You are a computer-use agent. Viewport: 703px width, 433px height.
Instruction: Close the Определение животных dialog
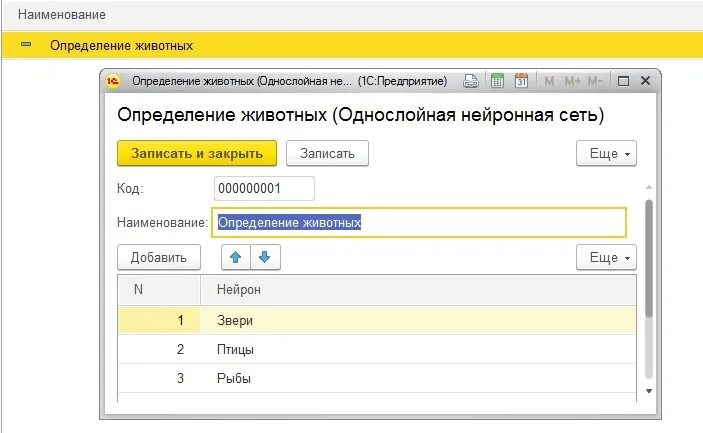coord(646,81)
